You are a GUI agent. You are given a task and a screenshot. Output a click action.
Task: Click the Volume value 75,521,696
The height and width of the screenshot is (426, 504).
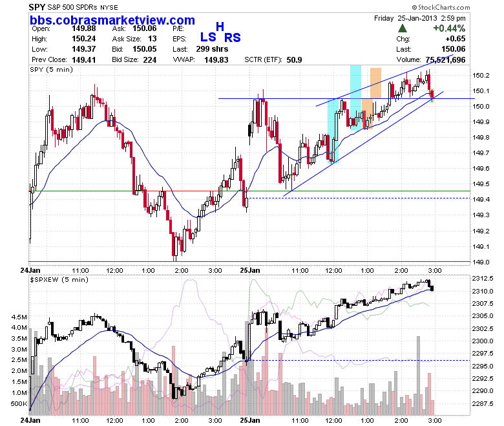click(x=445, y=60)
